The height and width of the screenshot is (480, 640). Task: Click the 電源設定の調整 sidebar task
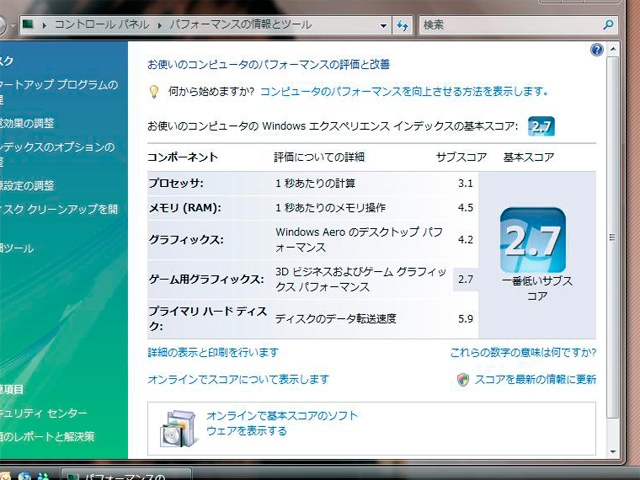click(27, 186)
